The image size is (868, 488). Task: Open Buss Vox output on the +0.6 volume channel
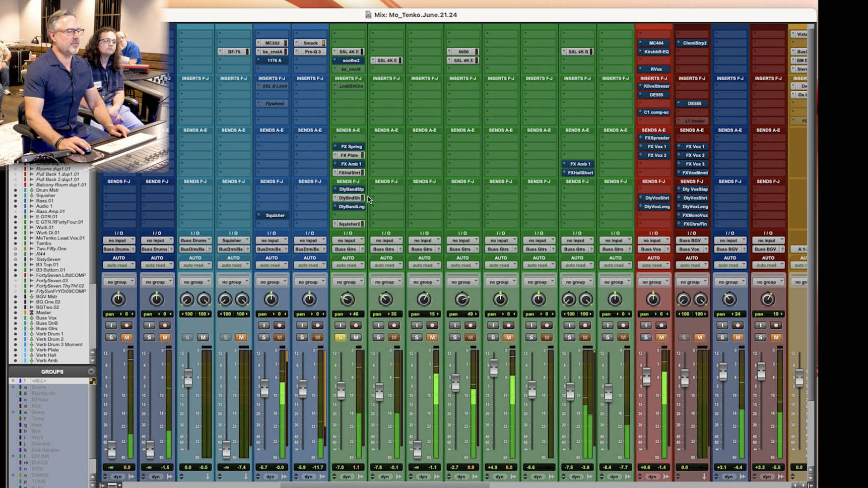click(653, 249)
